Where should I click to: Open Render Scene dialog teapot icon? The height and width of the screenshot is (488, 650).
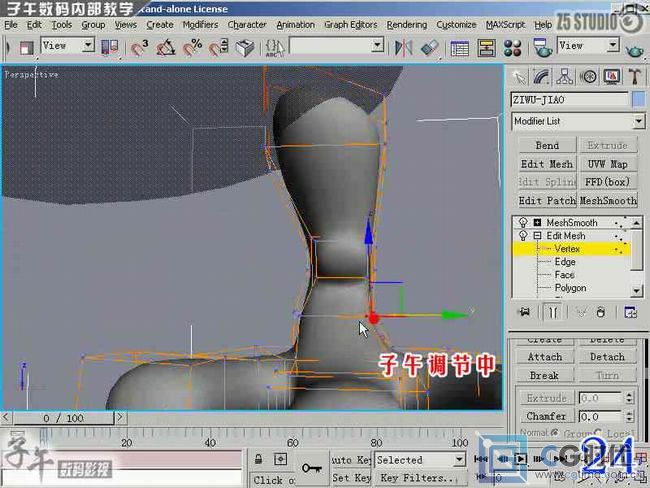pos(542,48)
